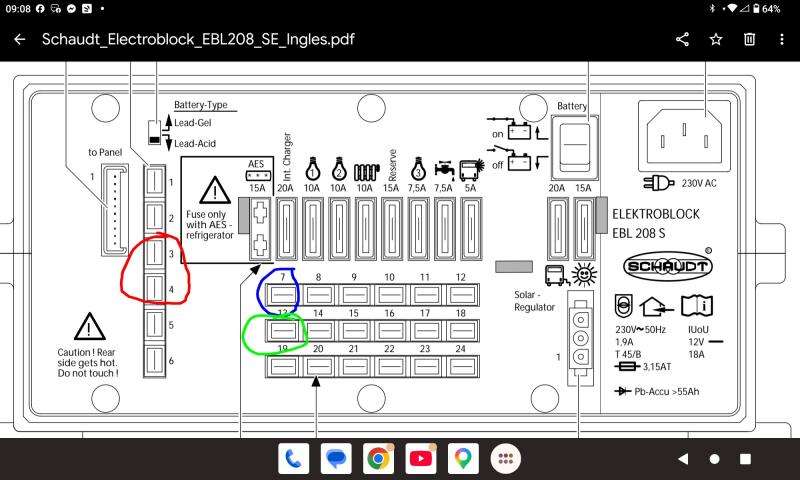Tap the Messenger notification icon in status bar
The height and width of the screenshot is (480, 800).
(x=72, y=9)
